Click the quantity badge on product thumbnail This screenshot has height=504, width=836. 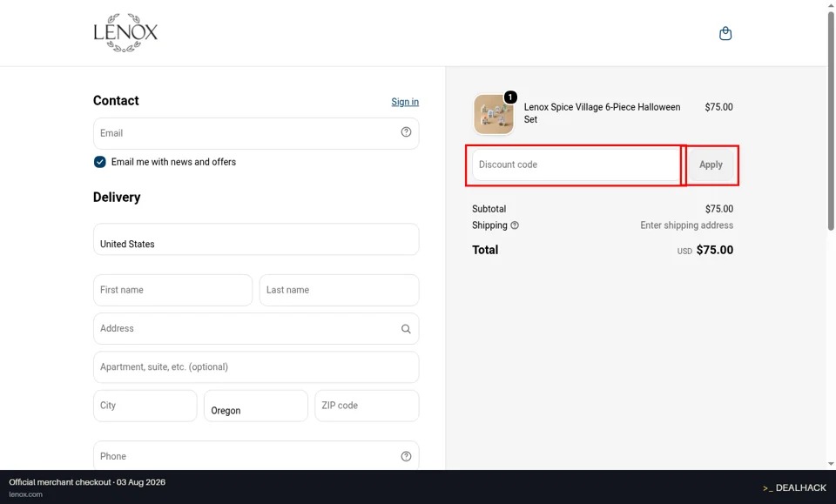coord(510,97)
